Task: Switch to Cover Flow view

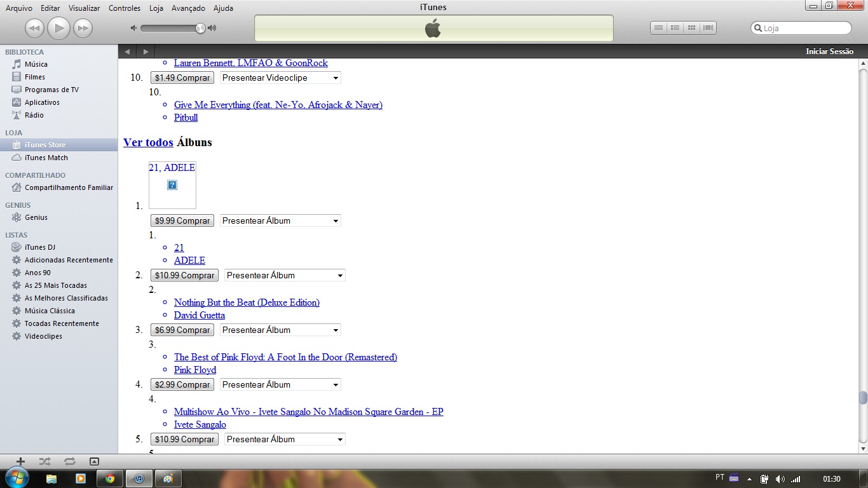Action: click(x=709, y=28)
